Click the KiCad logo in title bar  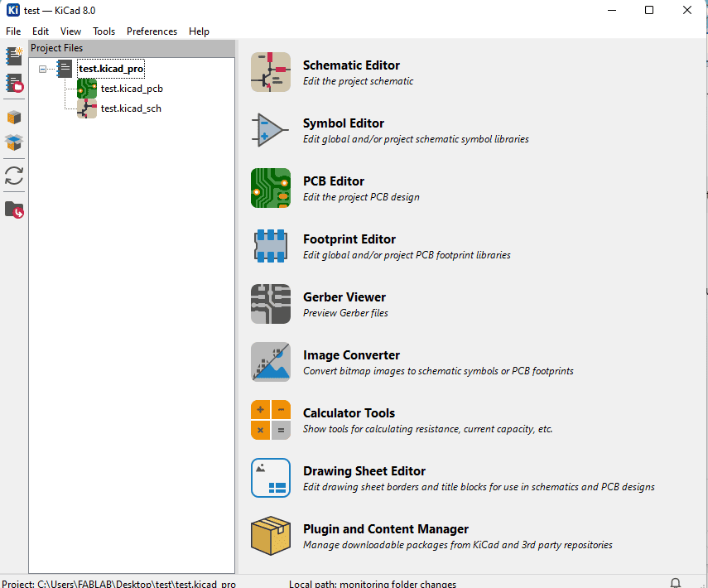tap(13, 10)
